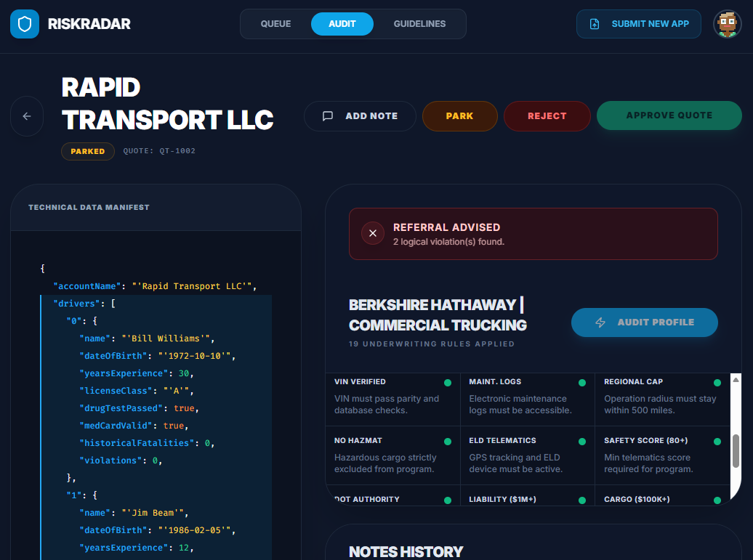Click the lightning bolt icon in Audit Profile

(x=600, y=322)
